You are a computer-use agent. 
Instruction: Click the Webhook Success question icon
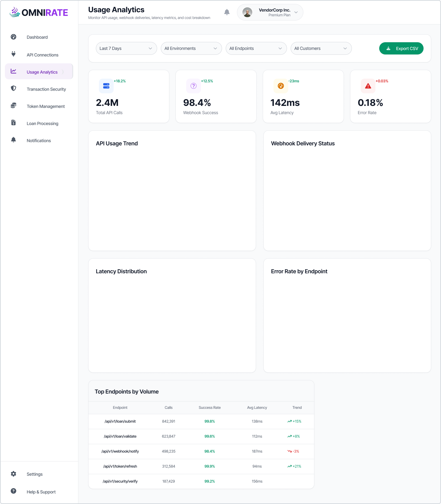(194, 86)
